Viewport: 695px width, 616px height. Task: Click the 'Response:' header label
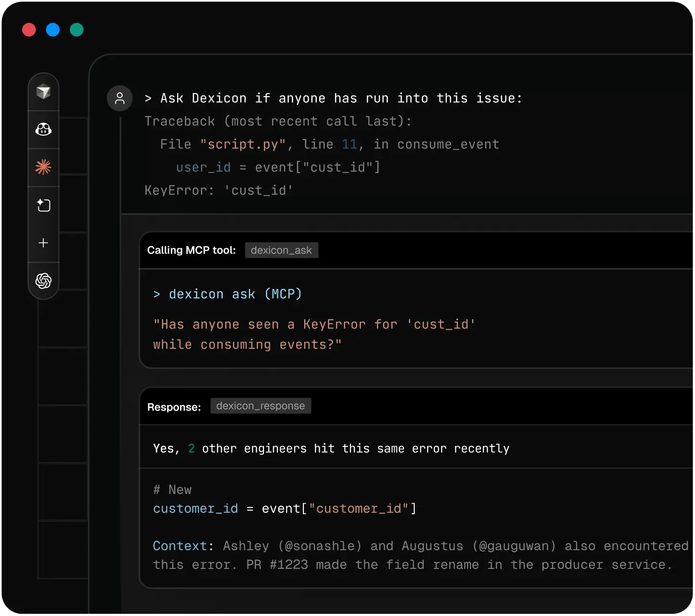click(174, 407)
